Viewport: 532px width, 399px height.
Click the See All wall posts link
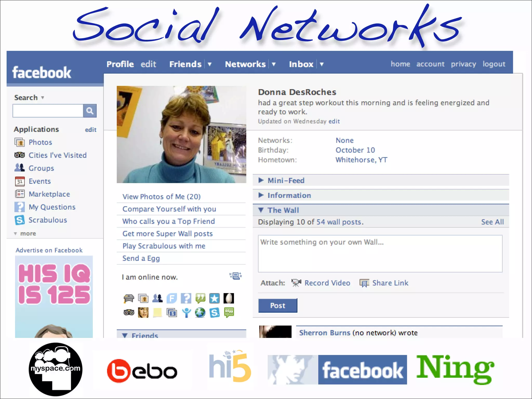(492, 222)
